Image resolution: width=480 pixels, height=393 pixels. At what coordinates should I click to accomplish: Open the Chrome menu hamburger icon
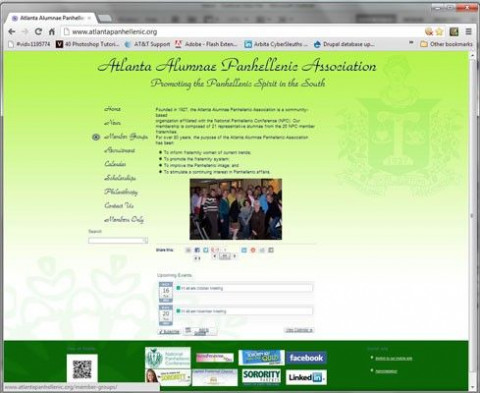[468, 32]
